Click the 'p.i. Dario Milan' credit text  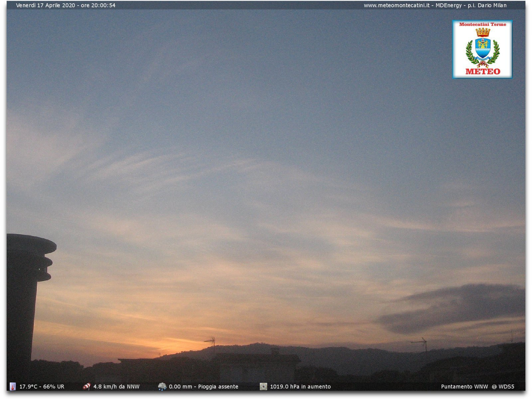(x=487, y=5)
